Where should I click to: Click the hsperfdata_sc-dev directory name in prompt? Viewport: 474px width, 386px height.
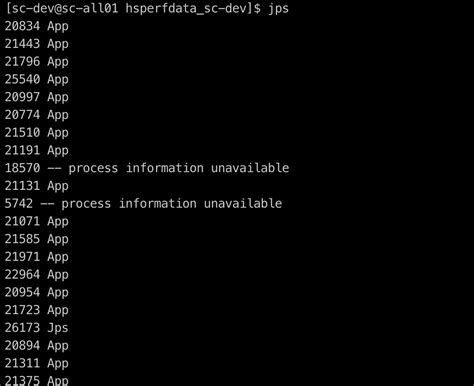coord(186,9)
